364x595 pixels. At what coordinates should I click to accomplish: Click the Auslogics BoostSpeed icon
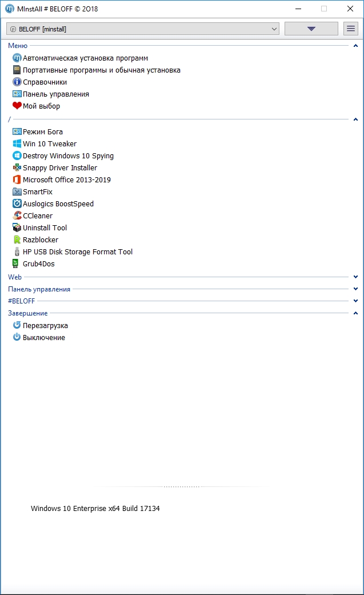tap(17, 203)
